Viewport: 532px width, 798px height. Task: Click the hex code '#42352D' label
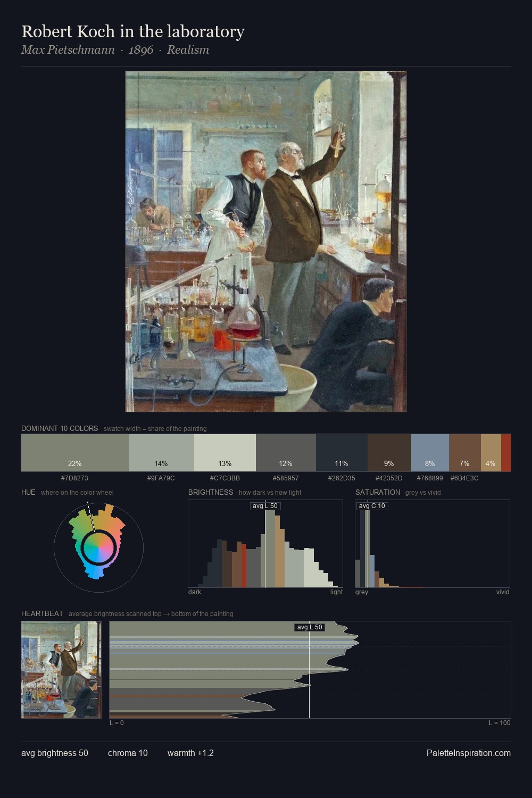tap(389, 478)
